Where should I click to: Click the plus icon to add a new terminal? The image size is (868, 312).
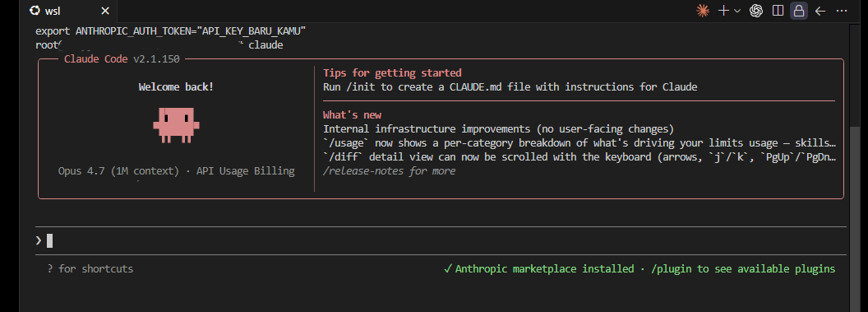(723, 11)
